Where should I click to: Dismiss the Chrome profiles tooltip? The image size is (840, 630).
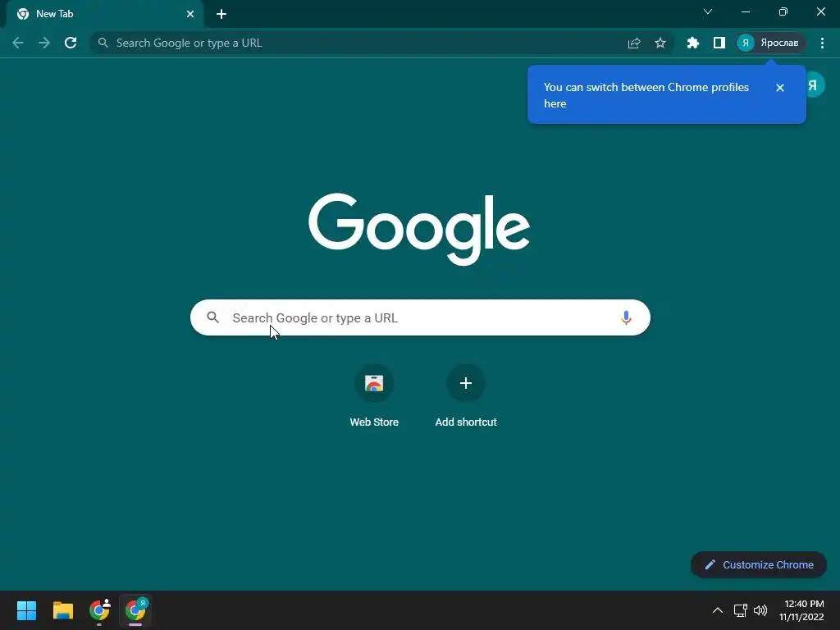pyautogui.click(x=780, y=88)
